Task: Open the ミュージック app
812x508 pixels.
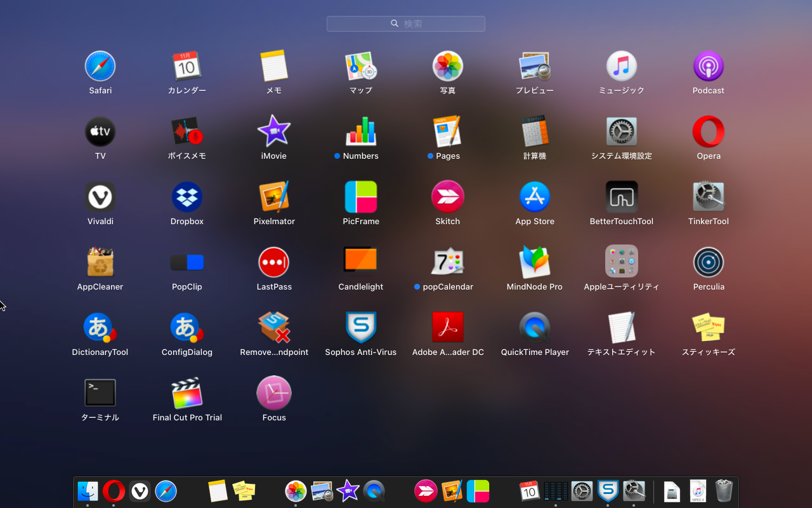Action: (x=622, y=66)
